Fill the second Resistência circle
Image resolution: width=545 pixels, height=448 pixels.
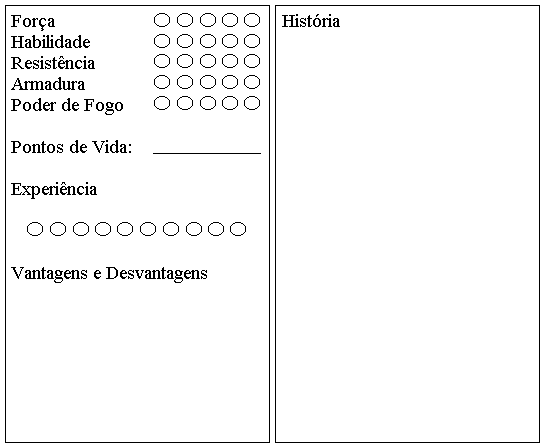(x=185, y=62)
